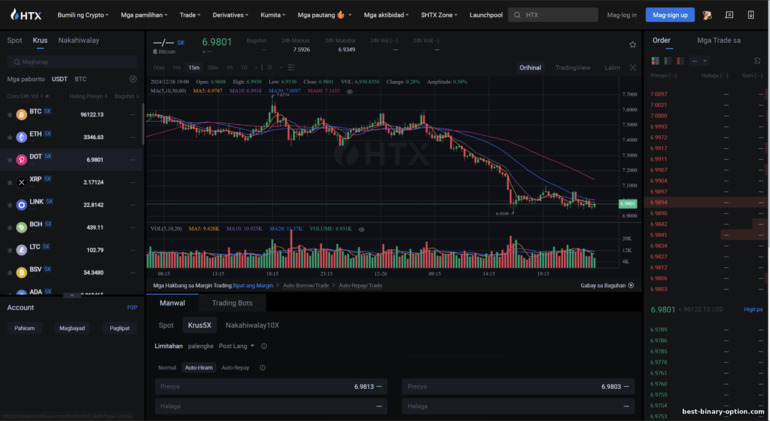This screenshot has height=421, width=770.
Task: Favorite XRP with its star icon
Action: pos(9,182)
